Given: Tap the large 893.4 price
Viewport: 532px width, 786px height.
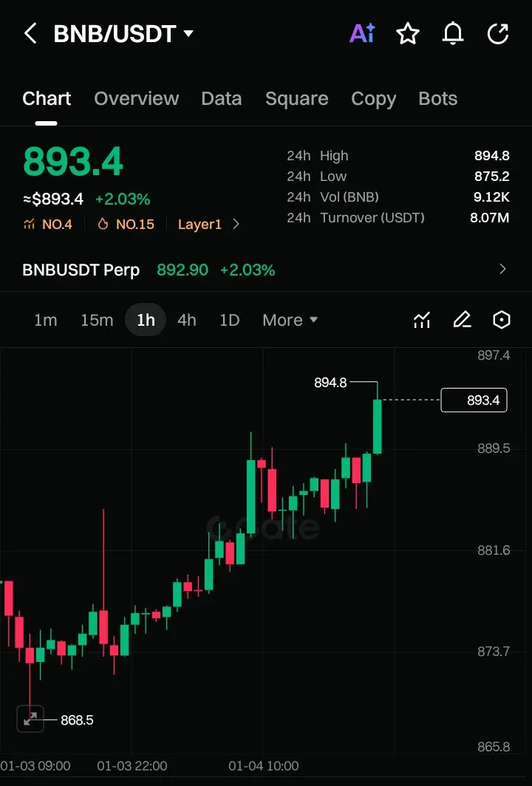Looking at the screenshot, I should tap(73, 161).
